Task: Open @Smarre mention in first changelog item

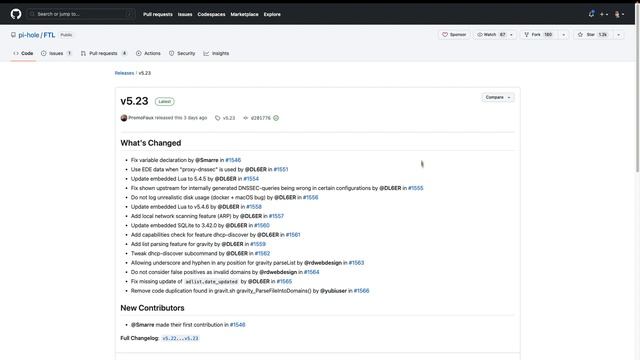Action: click(x=207, y=160)
